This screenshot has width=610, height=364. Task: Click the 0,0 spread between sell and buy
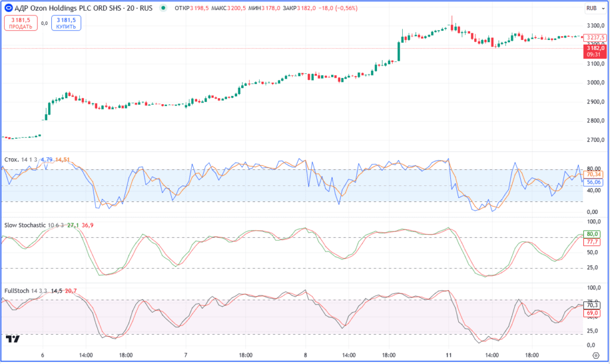(x=44, y=23)
